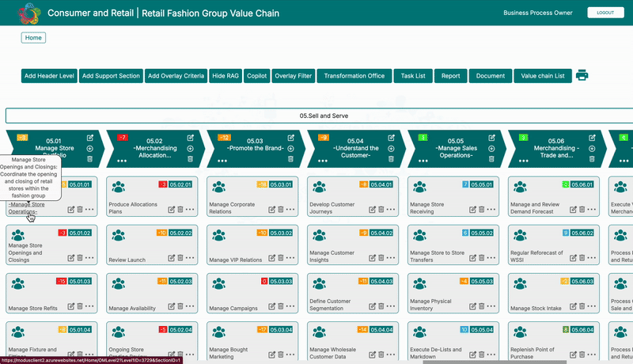Click the Home breadcrumb button

tap(33, 37)
